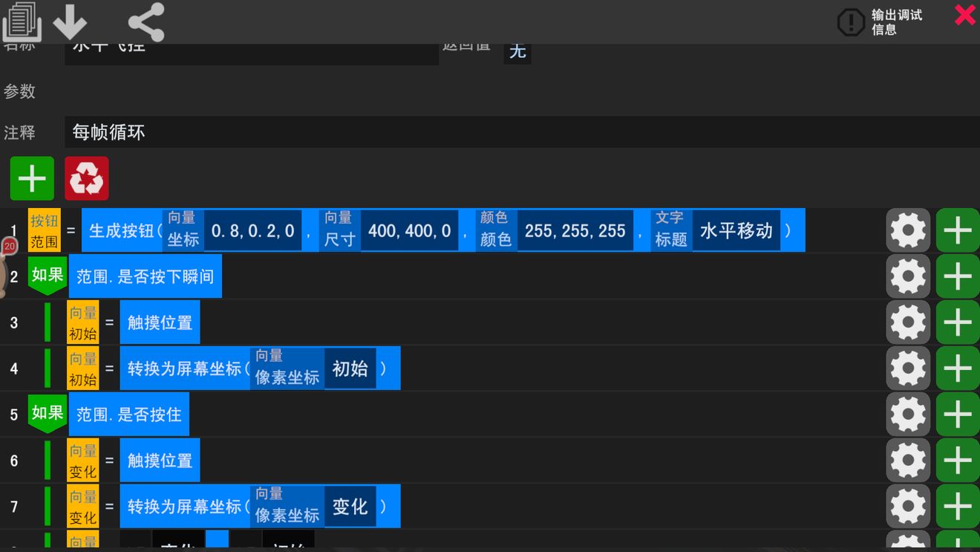Tap the 参数 parameters label
Image resolution: width=980 pixels, height=552 pixels.
pos(20,91)
